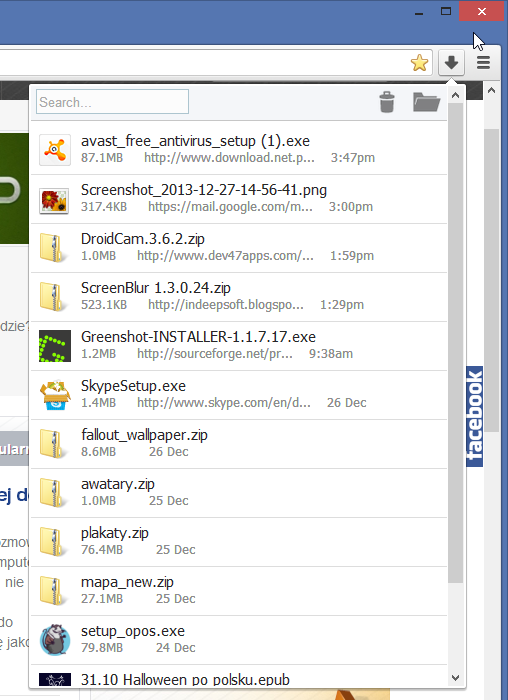This screenshot has width=508, height=700.
Task: Click the Greenshot installer icon
Action: click(54, 346)
